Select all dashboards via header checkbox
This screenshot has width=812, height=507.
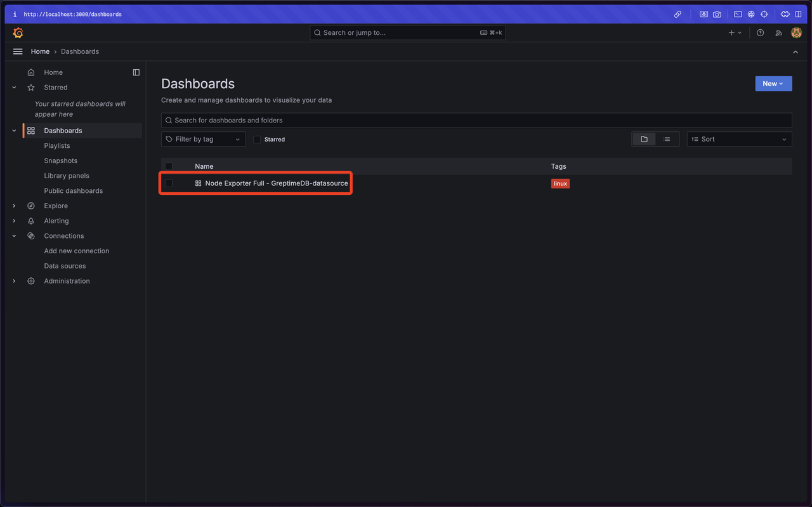pos(169,166)
